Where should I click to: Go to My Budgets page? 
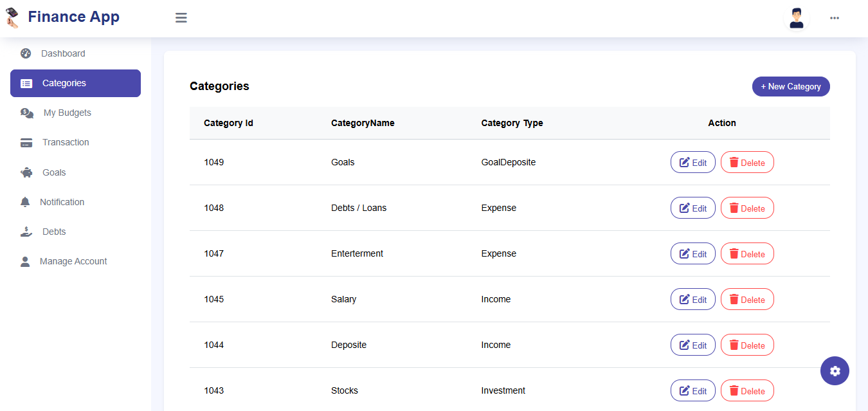tap(67, 113)
